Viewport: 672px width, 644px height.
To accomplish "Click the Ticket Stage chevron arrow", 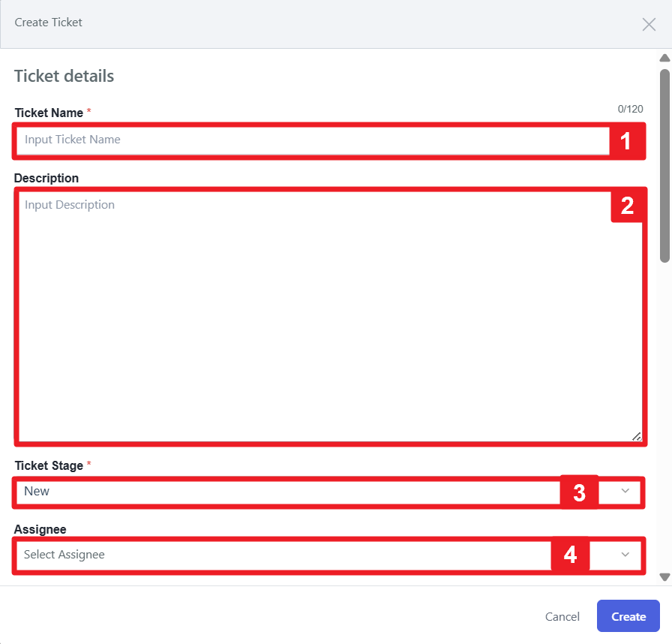I will (625, 492).
